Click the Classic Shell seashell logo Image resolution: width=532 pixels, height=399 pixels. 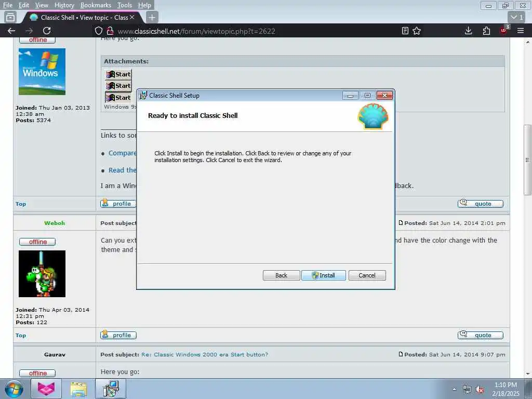pyautogui.click(x=373, y=116)
